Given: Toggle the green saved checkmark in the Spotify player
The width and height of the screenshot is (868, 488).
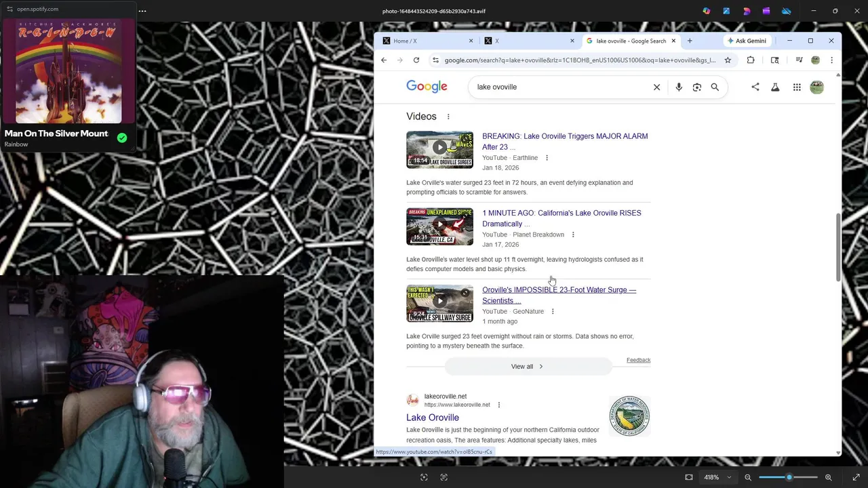Looking at the screenshot, I should pyautogui.click(x=122, y=138).
